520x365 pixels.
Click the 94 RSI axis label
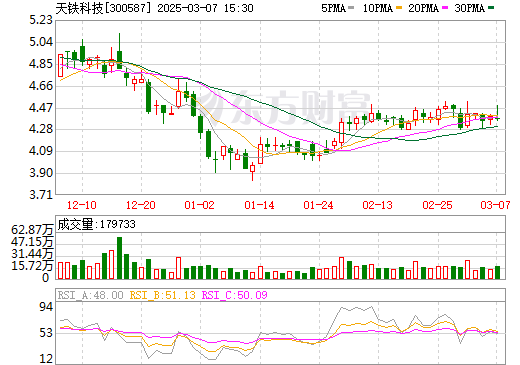46,307
